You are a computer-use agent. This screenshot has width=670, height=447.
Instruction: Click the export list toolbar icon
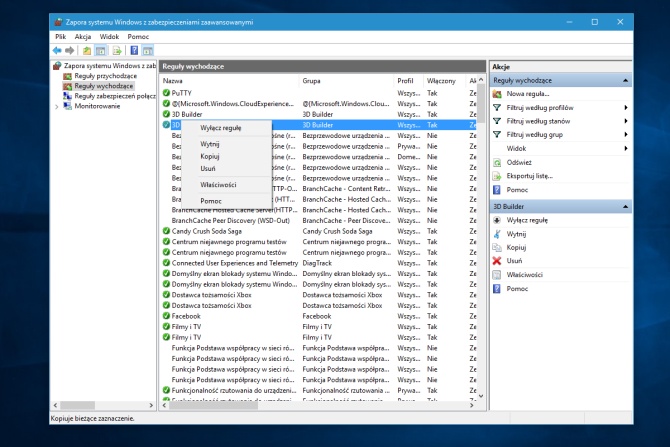point(117,50)
